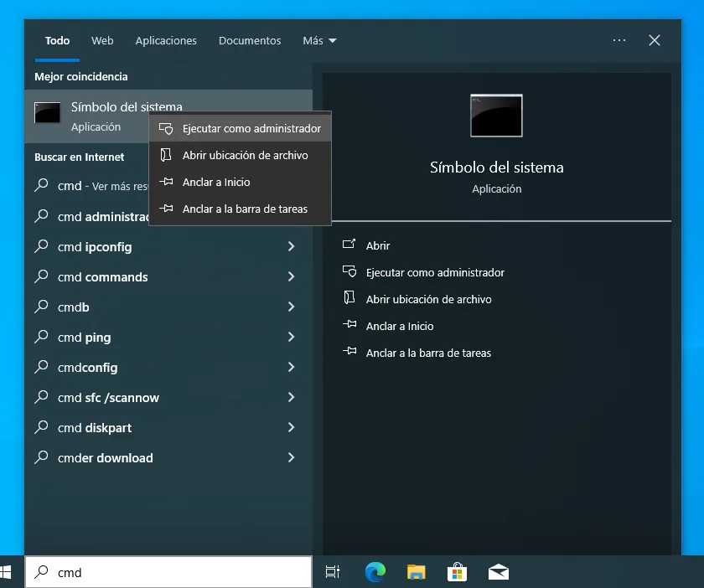704x588 pixels.
Task: Close the search panel with the X
Action: 655,40
